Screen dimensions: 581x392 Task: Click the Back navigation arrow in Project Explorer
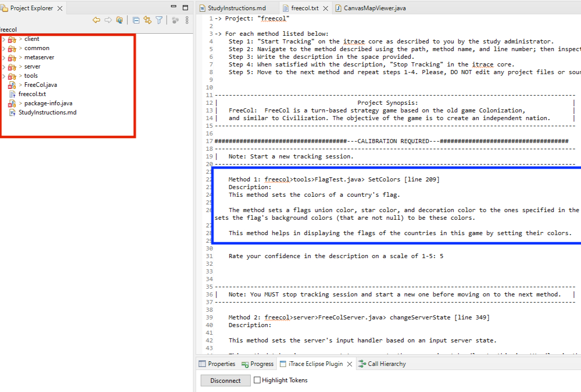pyautogui.click(x=97, y=20)
